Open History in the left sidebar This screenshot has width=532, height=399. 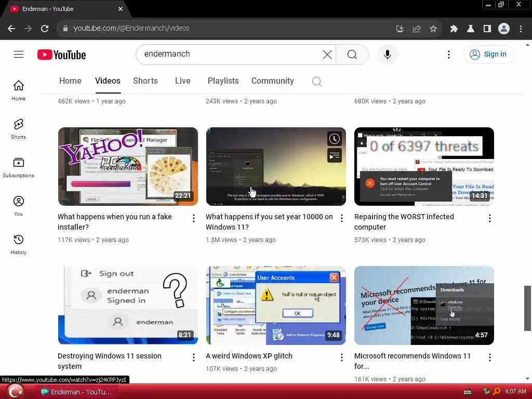point(18,244)
